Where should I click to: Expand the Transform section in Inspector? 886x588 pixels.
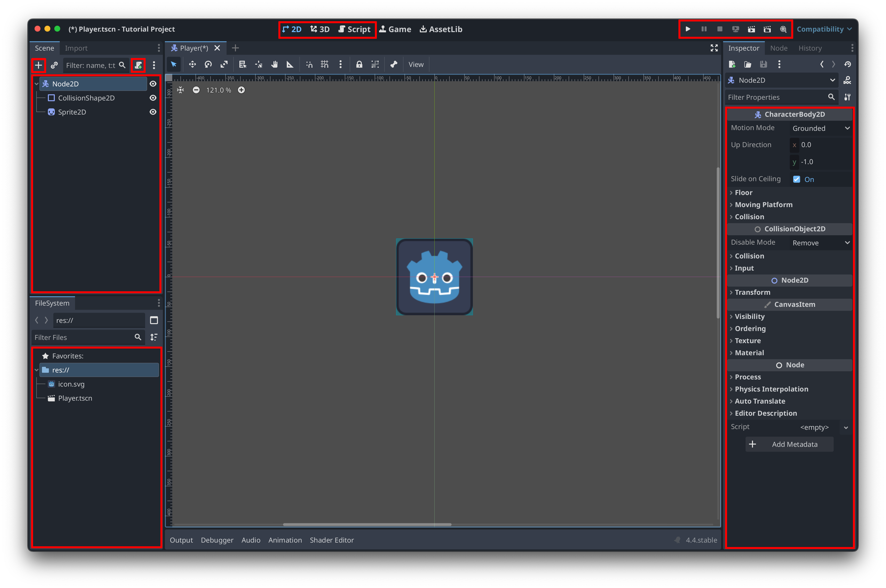751,292
